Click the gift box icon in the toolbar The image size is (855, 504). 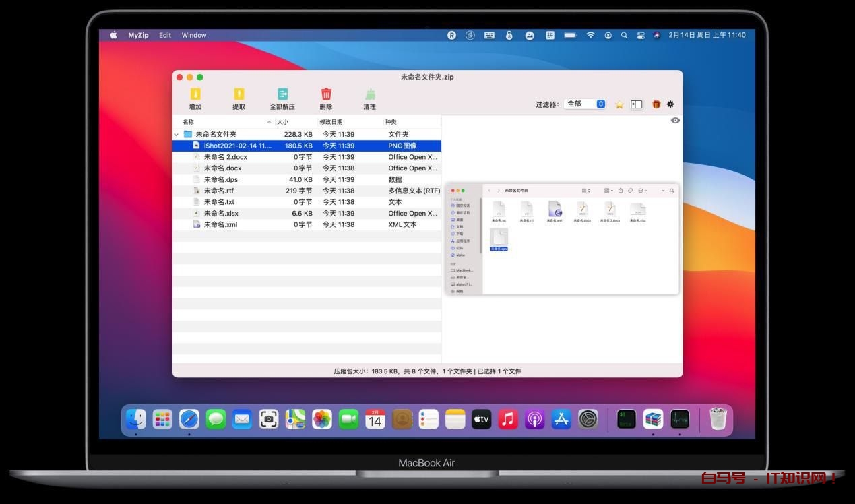point(656,104)
